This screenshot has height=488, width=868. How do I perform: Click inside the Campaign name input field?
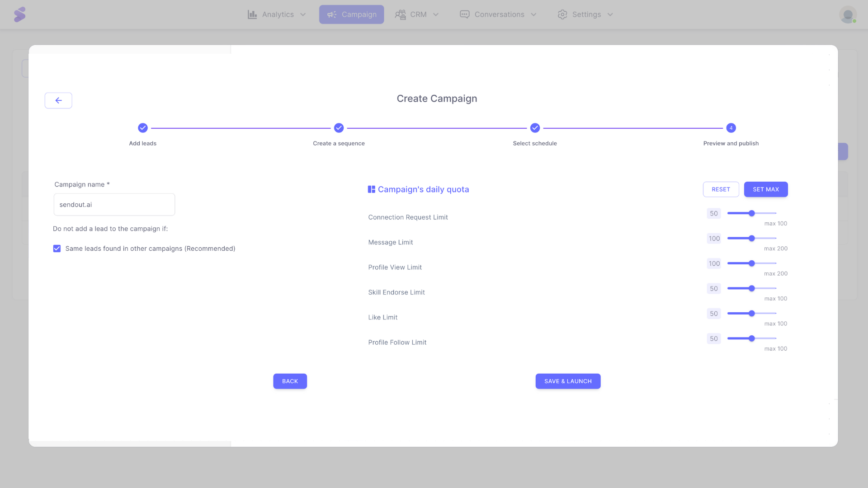(114, 204)
